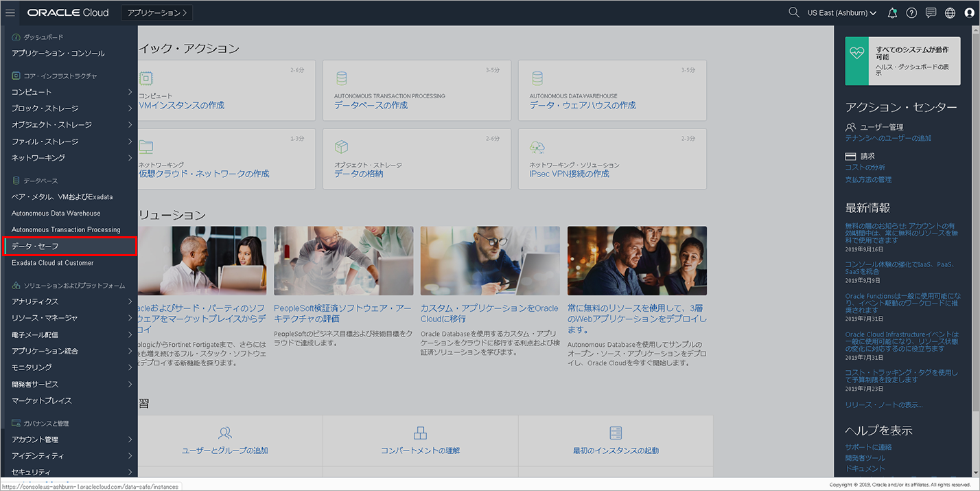Open the feedback chat icon
Screen dimensions: 980x491
(931, 12)
